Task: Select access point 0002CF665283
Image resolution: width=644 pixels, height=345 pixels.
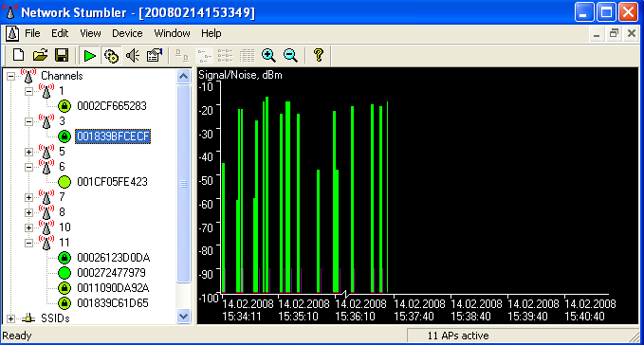Action: 112,106
